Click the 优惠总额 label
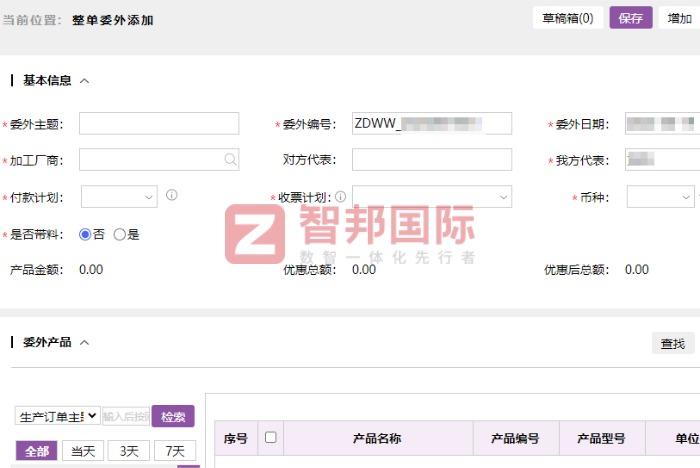This screenshot has height=468, width=700. click(x=310, y=270)
